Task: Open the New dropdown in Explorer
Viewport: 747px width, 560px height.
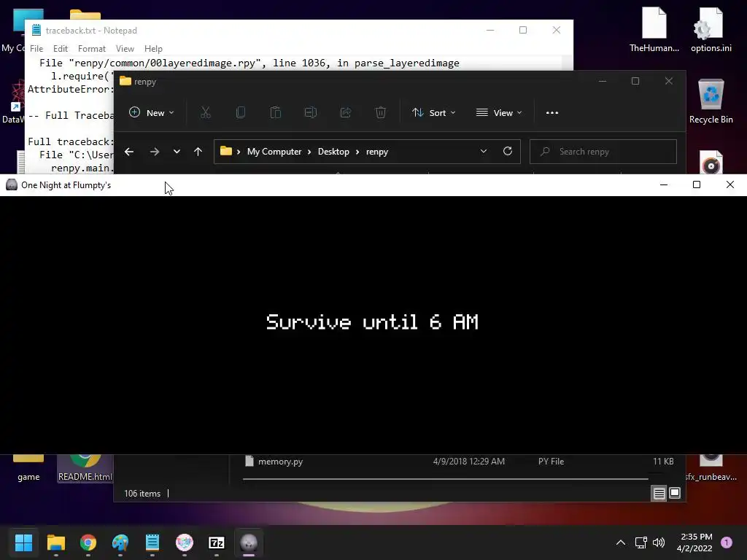Action: click(x=152, y=113)
